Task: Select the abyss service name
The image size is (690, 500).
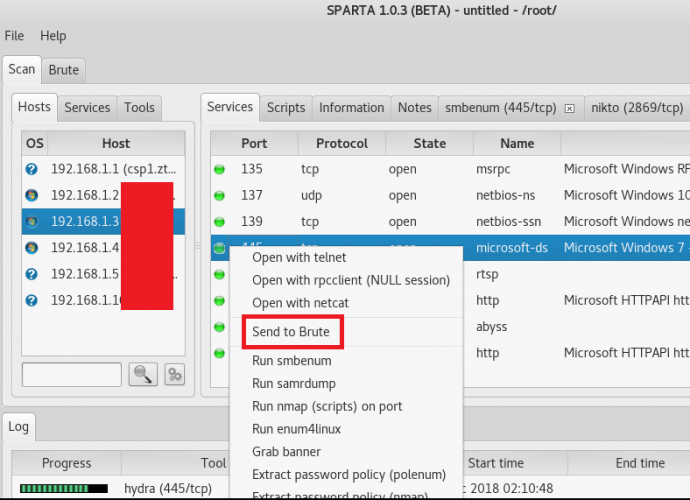Action: pos(492,327)
